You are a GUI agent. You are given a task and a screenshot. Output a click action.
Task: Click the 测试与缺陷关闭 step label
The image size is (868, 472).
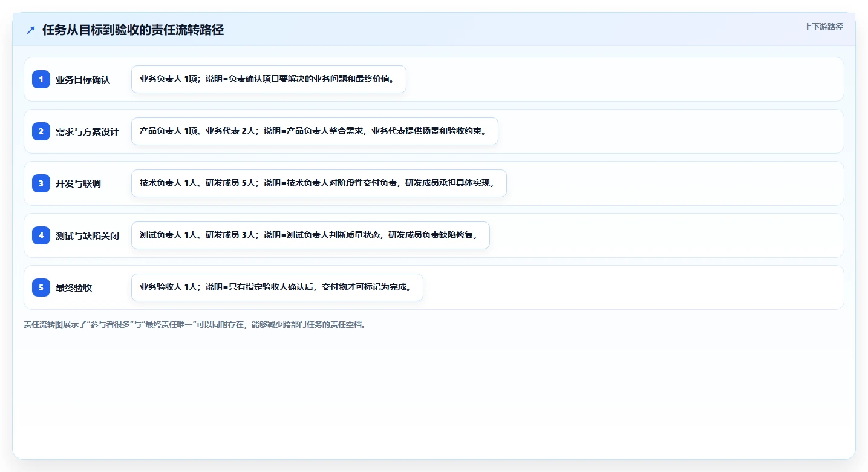[87, 235]
